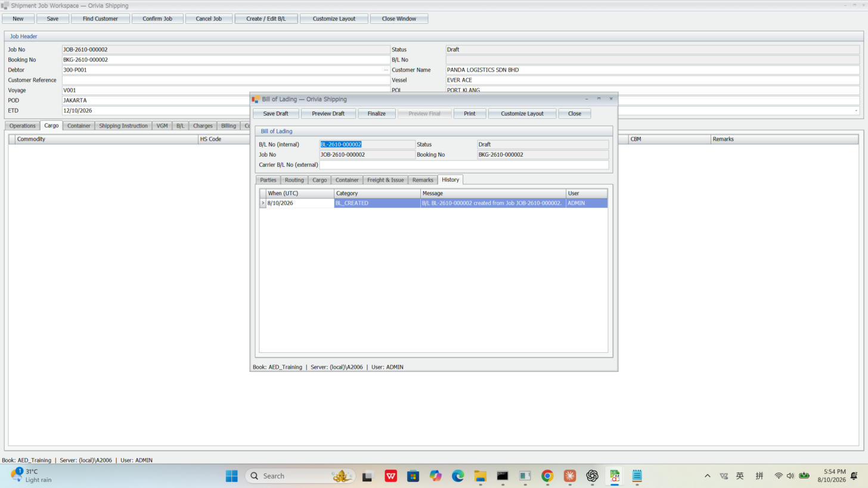Open the Wi-Fi network settings icon
The width and height of the screenshot is (868, 488).
coord(779,475)
